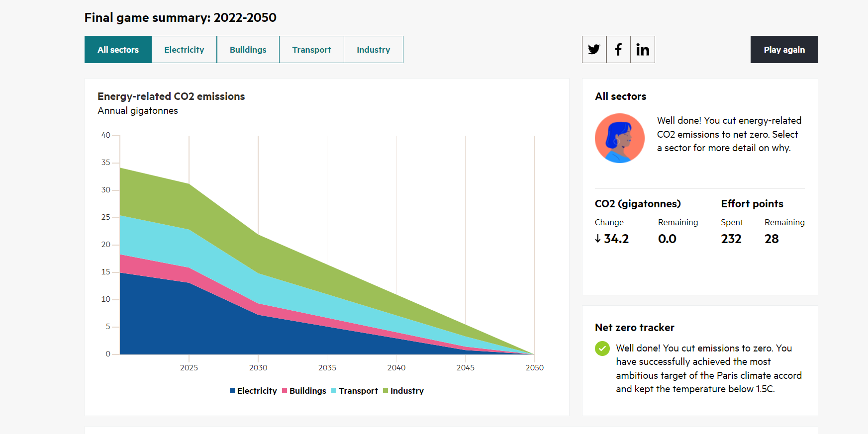Click the Electricity legend color swatch
Image resolution: width=868 pixels, height=434 pixels.
[232, 391]
